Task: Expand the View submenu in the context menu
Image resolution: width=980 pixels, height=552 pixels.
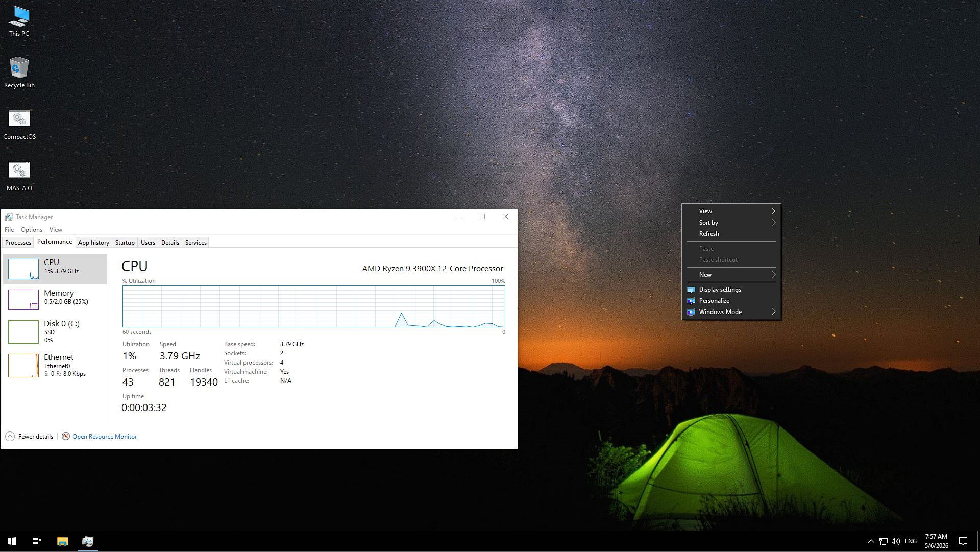Action: (731, 211)
